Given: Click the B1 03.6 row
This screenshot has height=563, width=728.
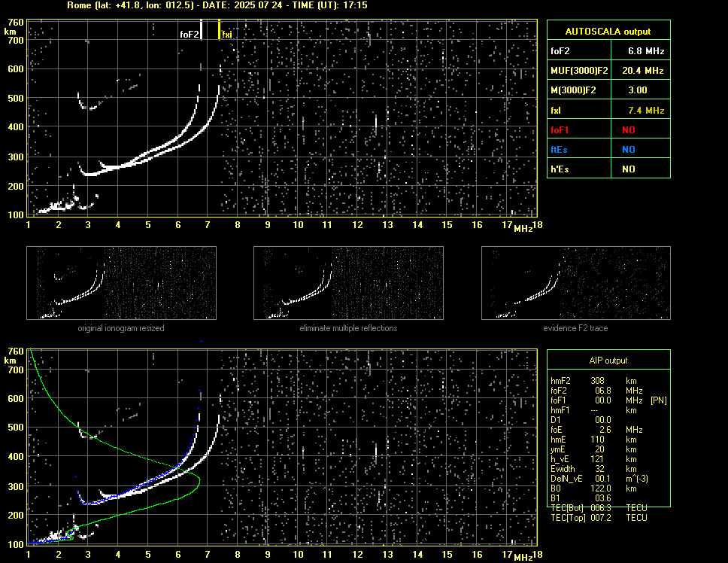Looking at the screenshot, I should pyautogui.click(x=581, y=498).
